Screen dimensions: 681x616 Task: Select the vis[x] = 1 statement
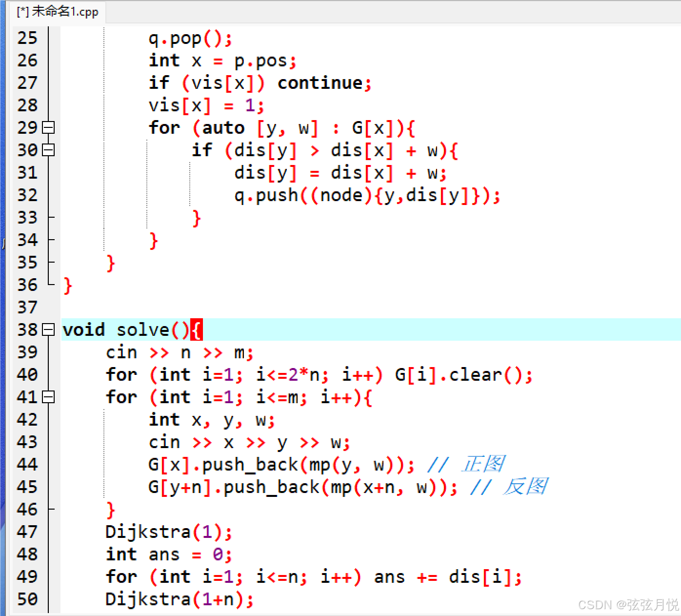click(x=205, y=105)
